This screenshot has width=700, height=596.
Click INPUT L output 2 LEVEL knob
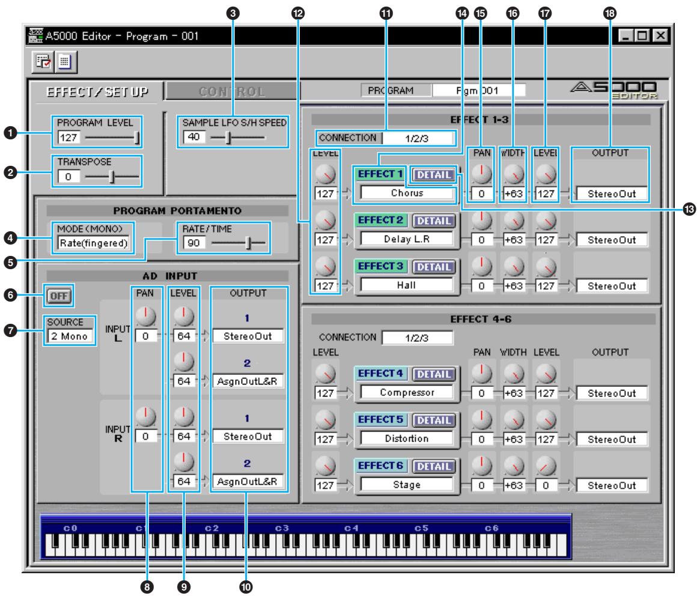coord(183,362)
